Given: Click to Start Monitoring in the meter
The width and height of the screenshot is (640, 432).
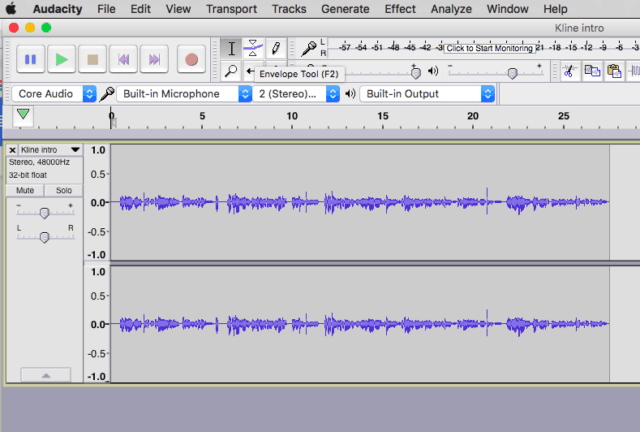Looking at the screenshot, I should (489, 48).
